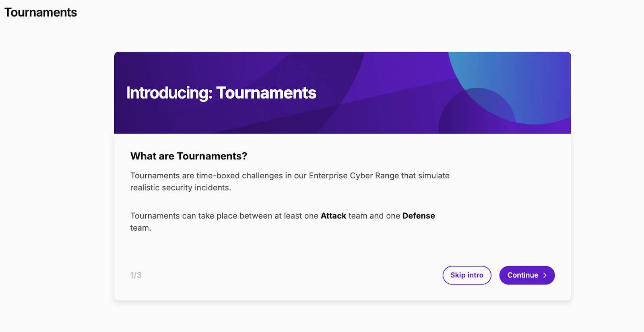
Task: Select the 1/3 step indicator
Action: click(x=136, y=275)
